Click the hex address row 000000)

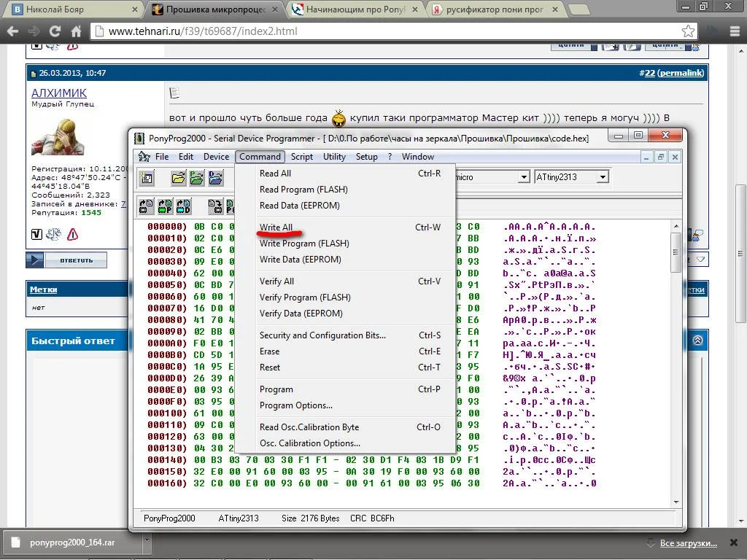coord(167,227)
